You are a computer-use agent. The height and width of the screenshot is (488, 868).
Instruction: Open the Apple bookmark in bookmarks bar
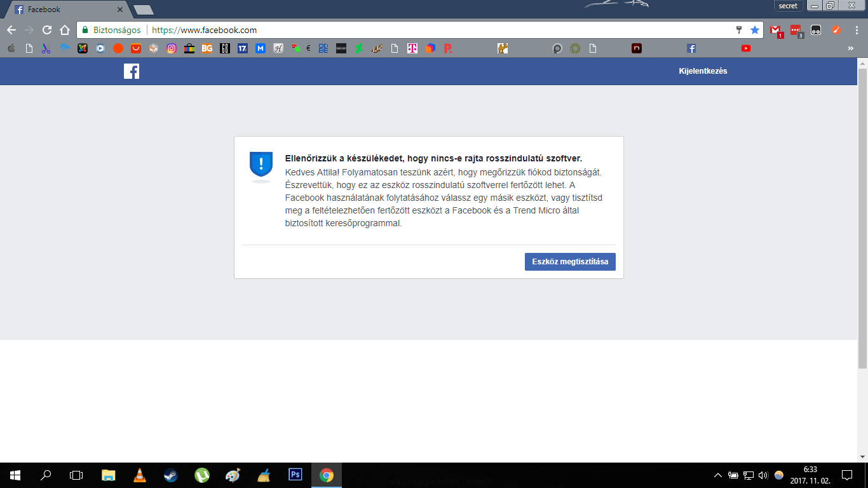[11, 48]
